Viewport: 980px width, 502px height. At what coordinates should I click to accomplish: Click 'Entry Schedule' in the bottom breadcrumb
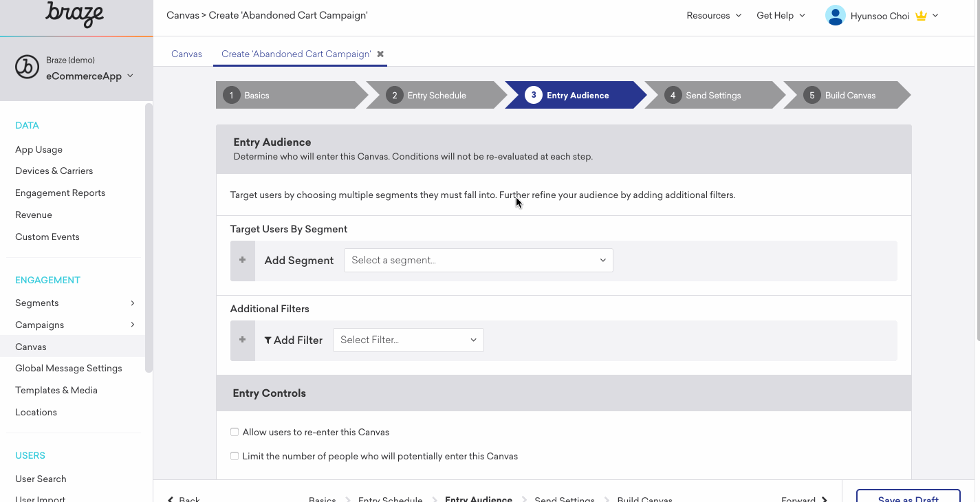390,499
